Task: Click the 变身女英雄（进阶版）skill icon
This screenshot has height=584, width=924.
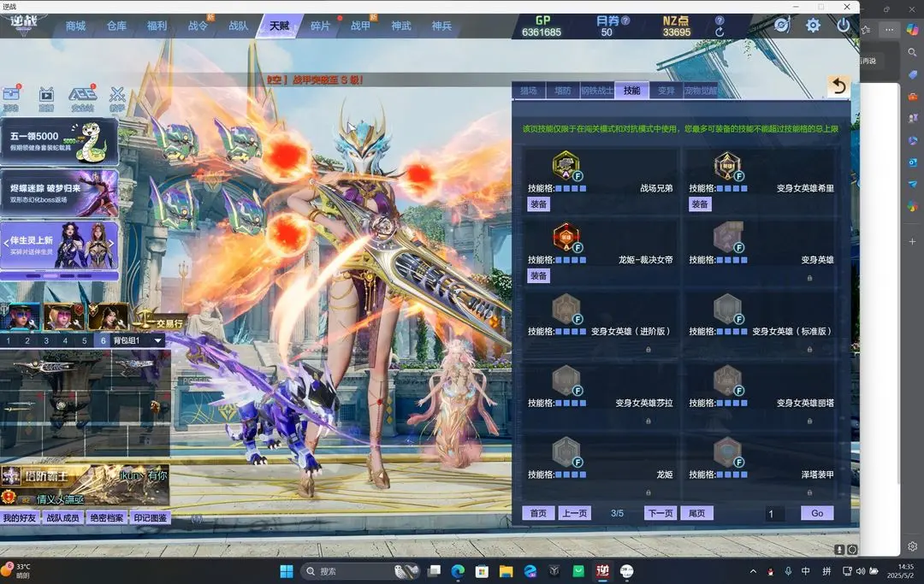Action: pyautogui.click(x=566, y=309)
